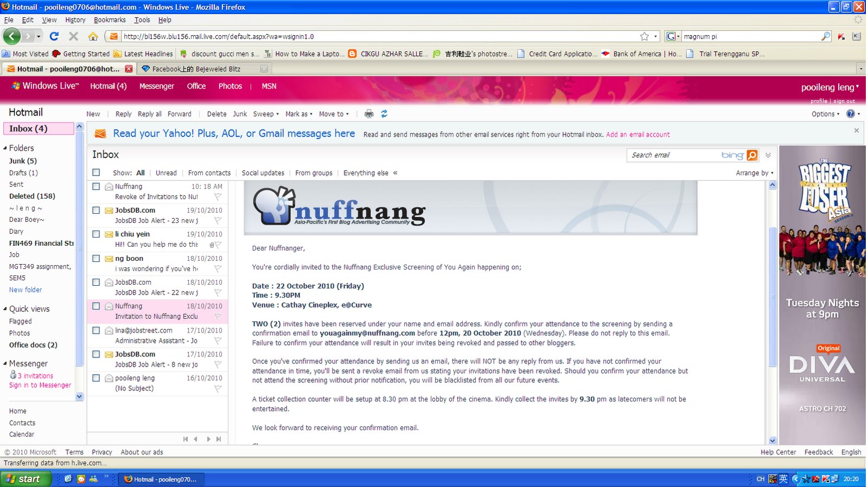Flag the pooileng leng No Subject message
868x487 pixels.
click(x=218, y=388)
